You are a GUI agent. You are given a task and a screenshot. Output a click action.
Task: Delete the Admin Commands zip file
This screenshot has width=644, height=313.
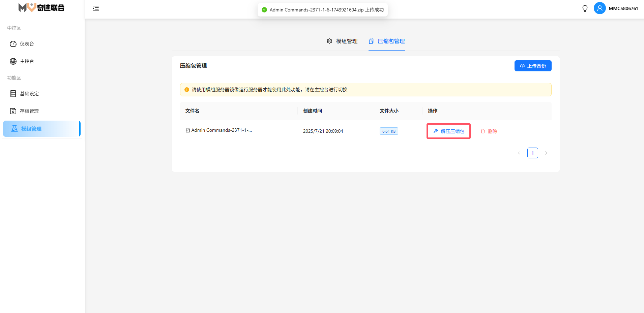click(x=489, y=131)
